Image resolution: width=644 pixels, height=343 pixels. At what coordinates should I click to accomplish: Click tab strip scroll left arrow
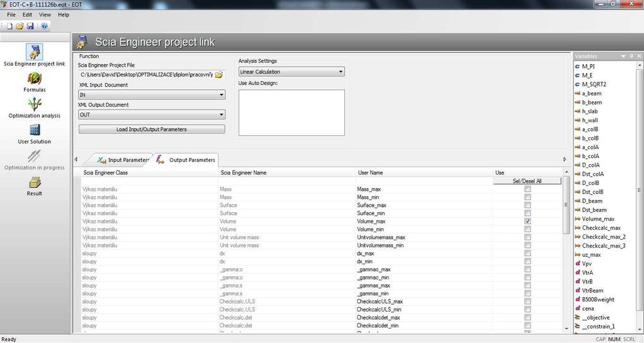pos(76,159)
